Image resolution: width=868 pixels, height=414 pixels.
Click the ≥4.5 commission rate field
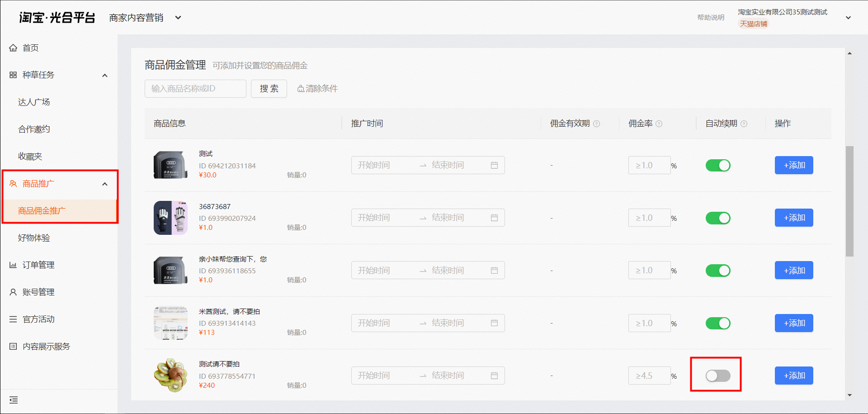(x=649, y=376)
